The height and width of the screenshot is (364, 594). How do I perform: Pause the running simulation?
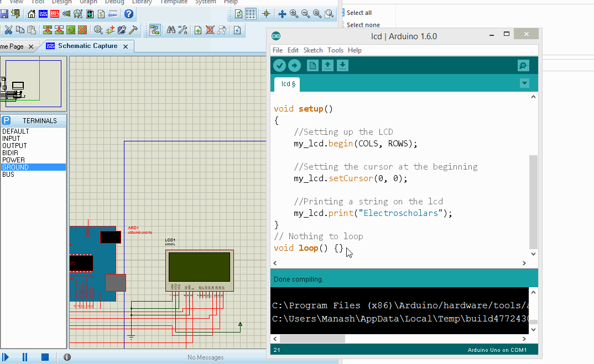click(x=25, y=357)
